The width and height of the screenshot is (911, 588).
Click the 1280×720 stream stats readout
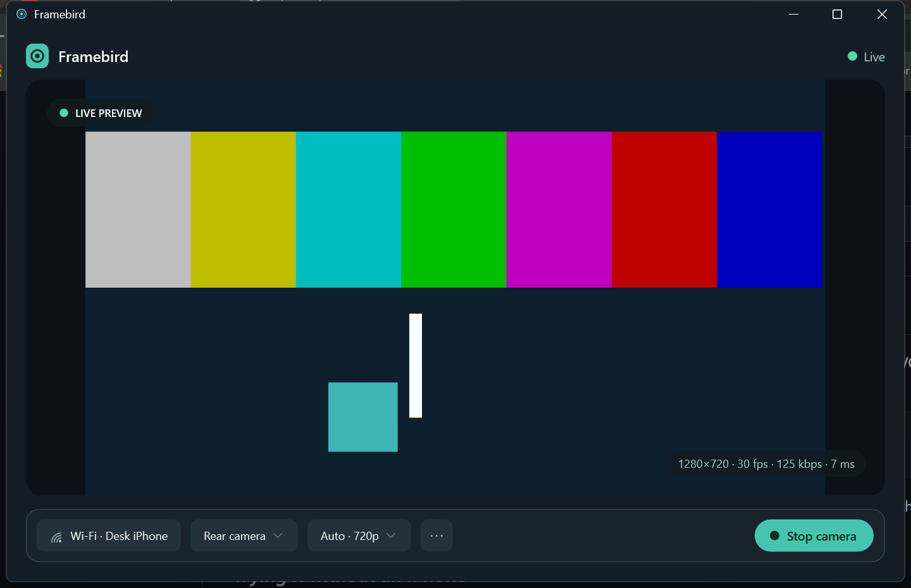tap(766, 464)
